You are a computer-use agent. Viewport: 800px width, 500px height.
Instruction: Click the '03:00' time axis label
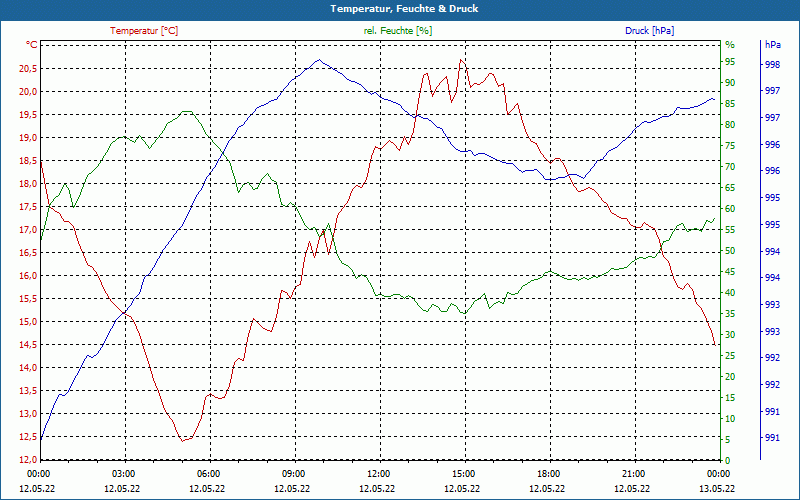point(122,473)
